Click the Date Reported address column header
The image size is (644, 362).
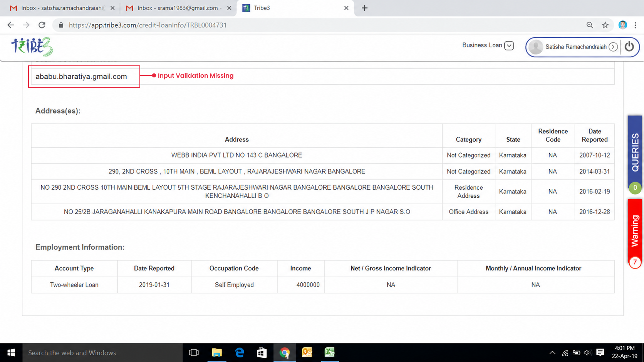tap(594, 135)
